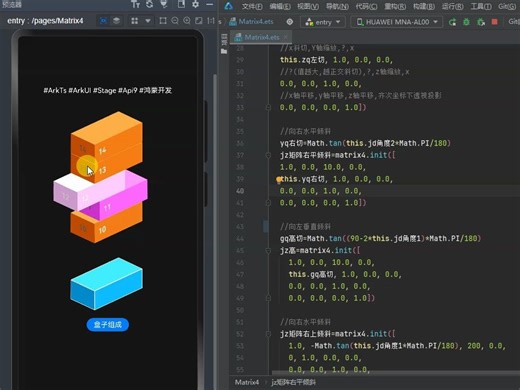520x390 pixels.
Task: Click the structure icon on left tool strip
Action: click(x=224, y=39)
